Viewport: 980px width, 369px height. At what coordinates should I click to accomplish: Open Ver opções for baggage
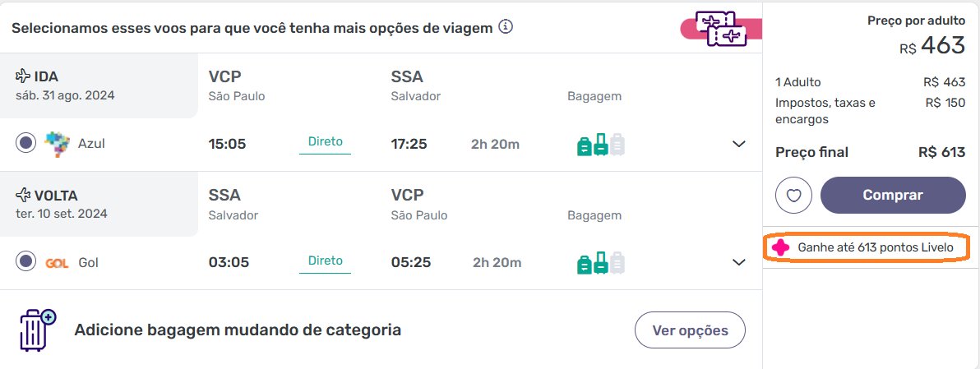click(x=690, y=330)
